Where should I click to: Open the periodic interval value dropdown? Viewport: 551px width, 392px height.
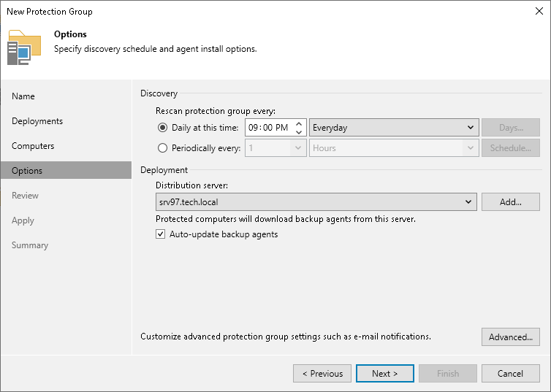tap(275, 148)
